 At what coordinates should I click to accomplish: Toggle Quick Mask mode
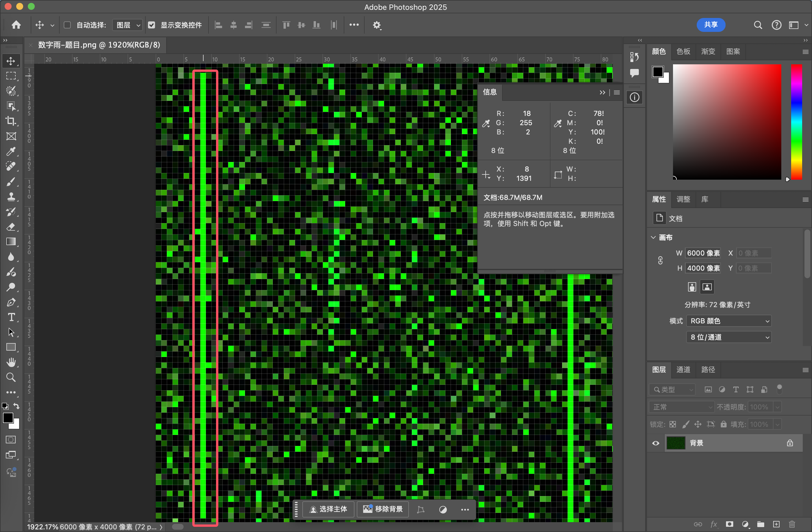point(11,440)
